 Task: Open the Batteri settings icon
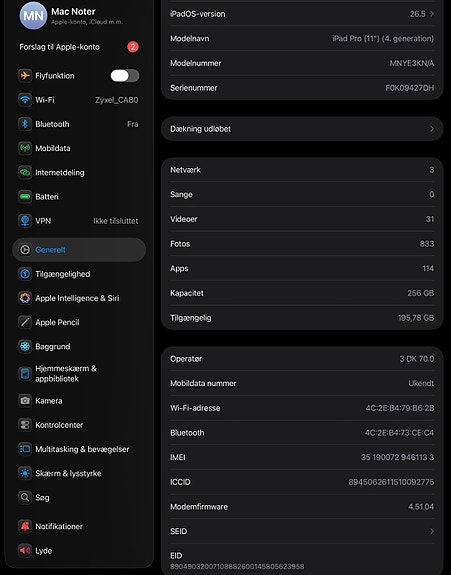25,197
